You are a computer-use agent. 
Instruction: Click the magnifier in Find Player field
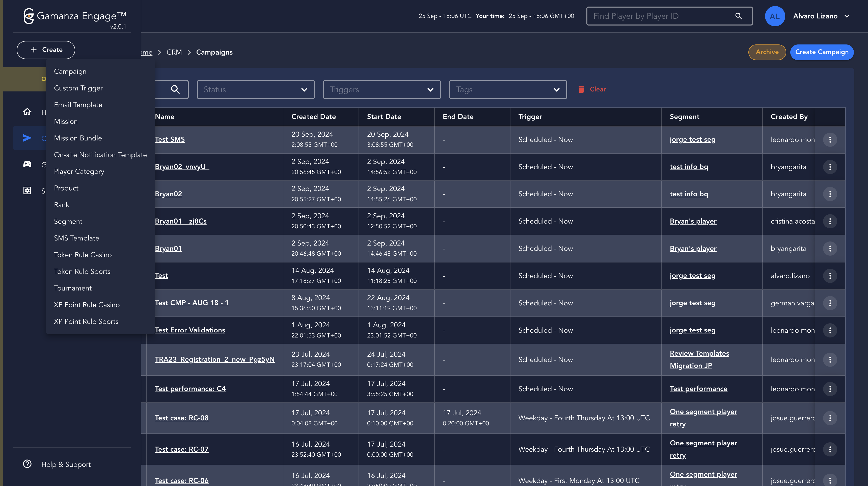point(738,16)
